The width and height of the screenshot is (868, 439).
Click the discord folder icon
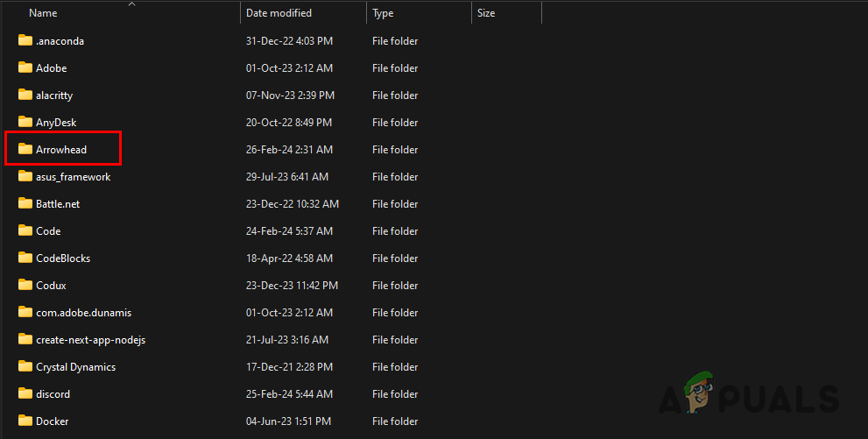coord(25,394)
